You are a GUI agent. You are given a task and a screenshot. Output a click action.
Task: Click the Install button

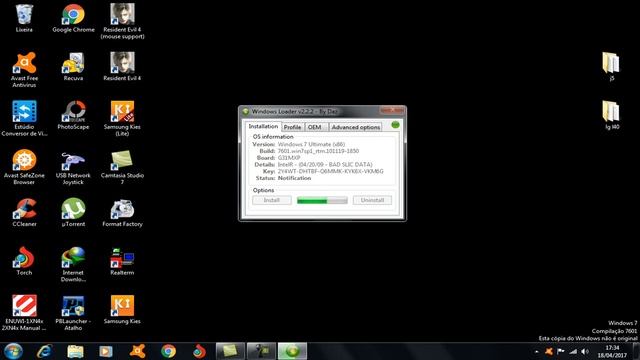tap(272, 200)
